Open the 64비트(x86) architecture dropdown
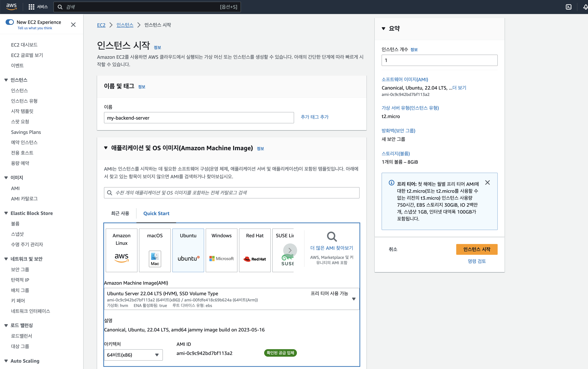 (x=133, y=355)
